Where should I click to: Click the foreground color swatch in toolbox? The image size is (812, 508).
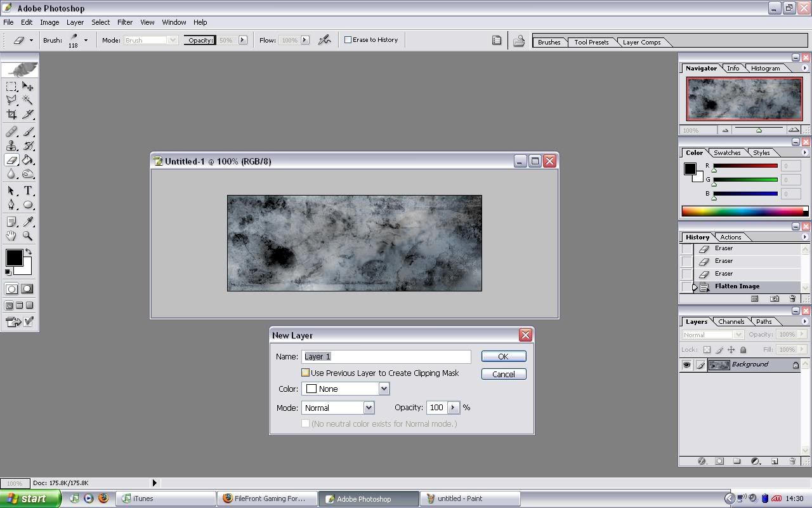14,257
